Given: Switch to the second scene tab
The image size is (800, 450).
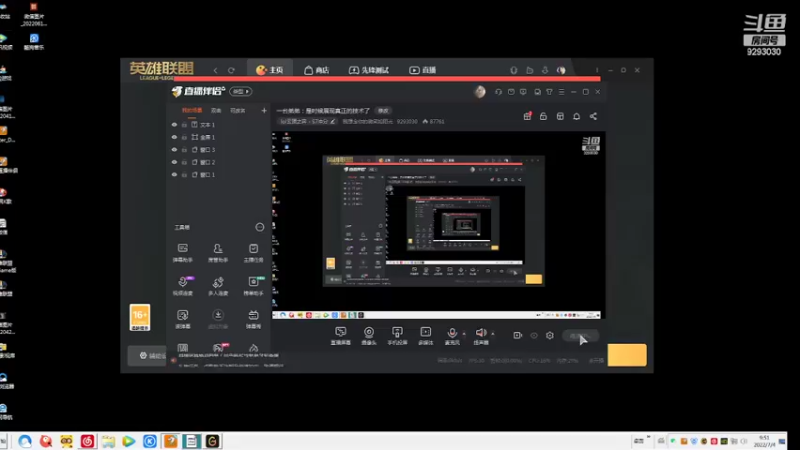Looking at the screenshot, I should tap(216, 110).
